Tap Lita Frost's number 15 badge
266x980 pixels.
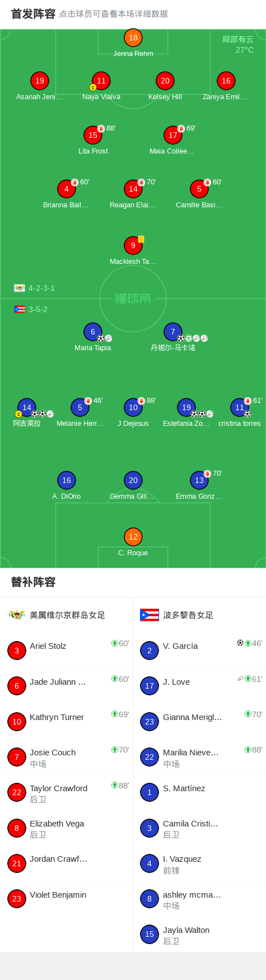pos(92,135)
